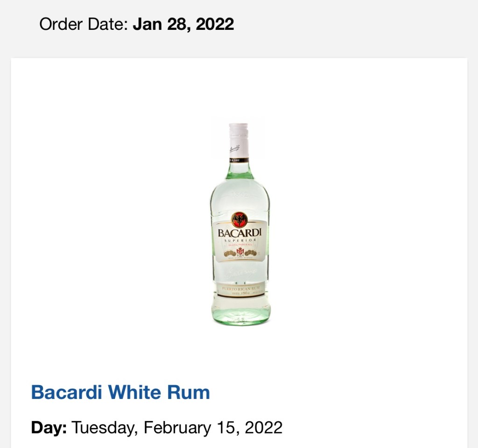The width and height of the screenshot is (478, 448).
Task: Click the gold medals on bottle label
Action: click(240, 253)
